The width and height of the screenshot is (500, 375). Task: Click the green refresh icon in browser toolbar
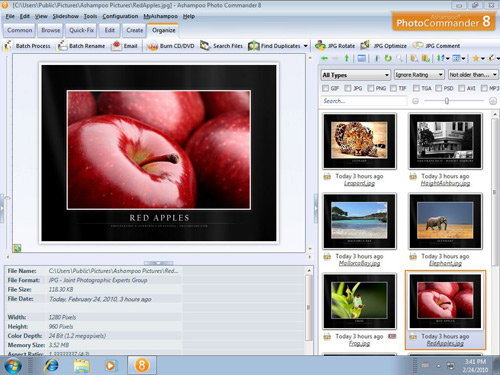pyautogui.click(x=388, y=58)
